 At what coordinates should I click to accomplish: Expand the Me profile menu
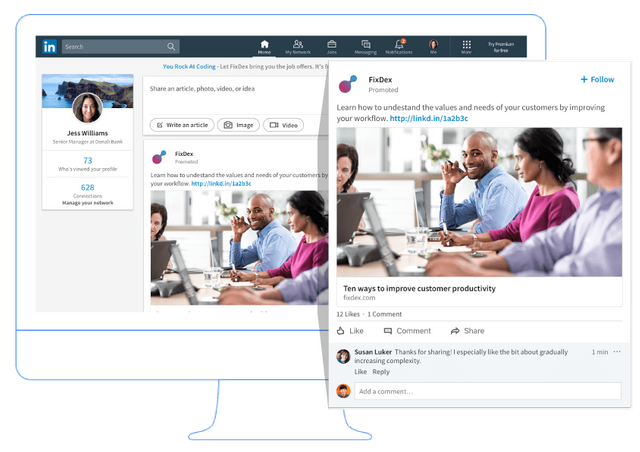[x=433, y=47]
